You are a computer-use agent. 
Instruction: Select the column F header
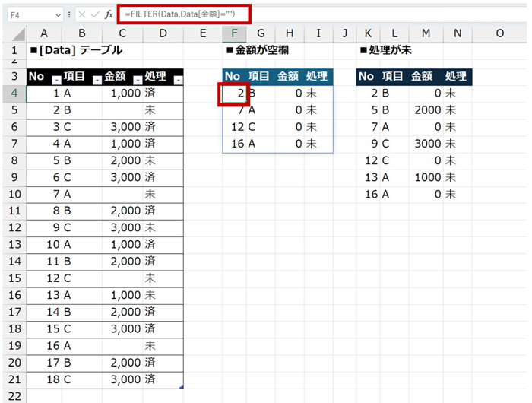tap(235, 33)
